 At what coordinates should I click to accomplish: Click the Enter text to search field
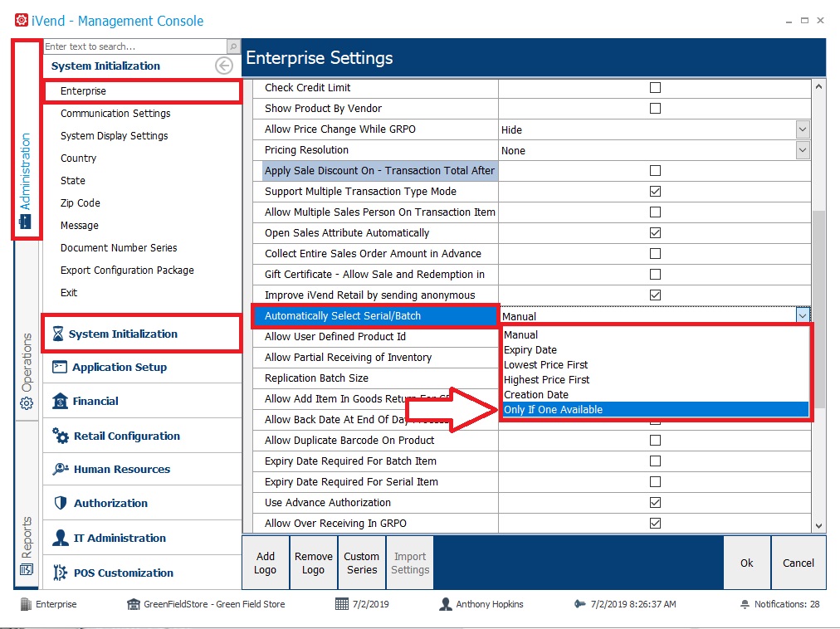pos(135,46)
